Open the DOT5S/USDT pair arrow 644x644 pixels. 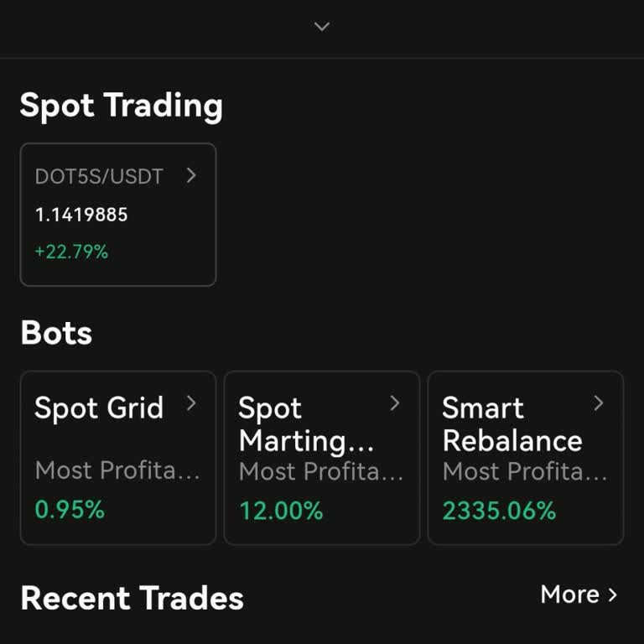pos(191,175)
